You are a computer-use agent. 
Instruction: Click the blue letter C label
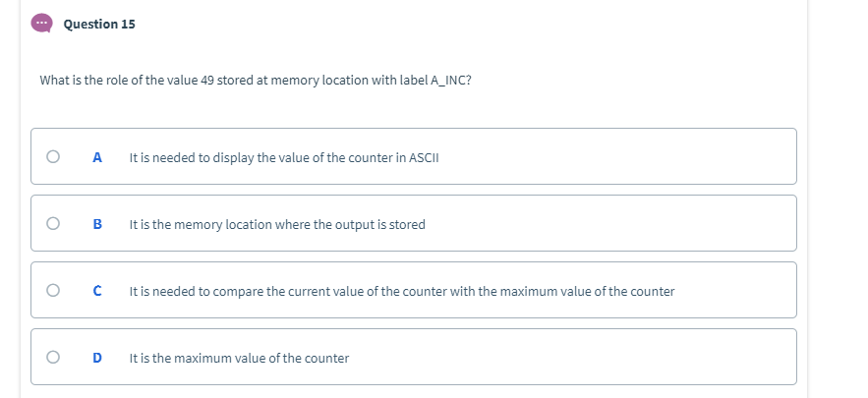(x=97, y=291)
